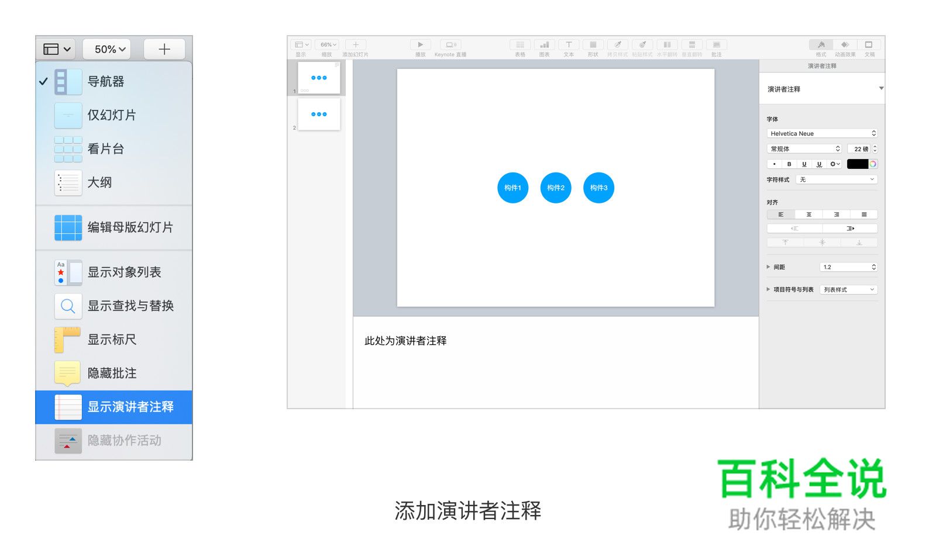Image resolution: width=936 pixels, height=560 pixels.
Task: Add a new slide with 添加幻灯片
Action: tap(356, 45)
